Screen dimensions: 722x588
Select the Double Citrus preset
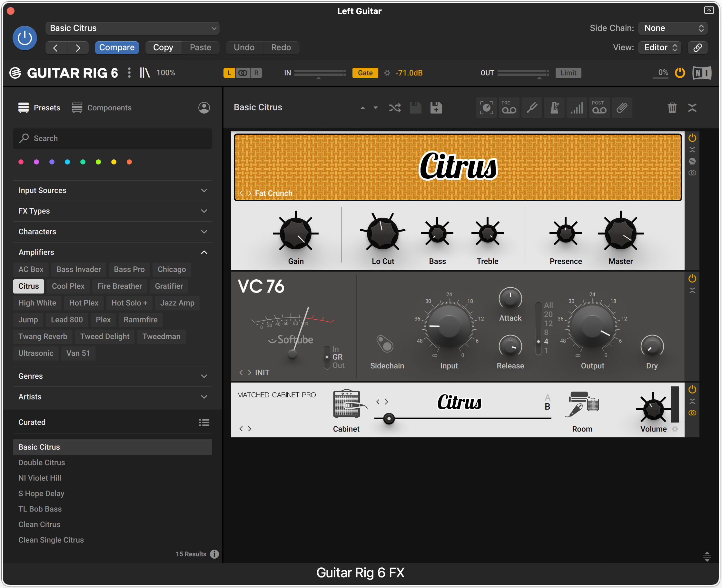coord(113,462)
